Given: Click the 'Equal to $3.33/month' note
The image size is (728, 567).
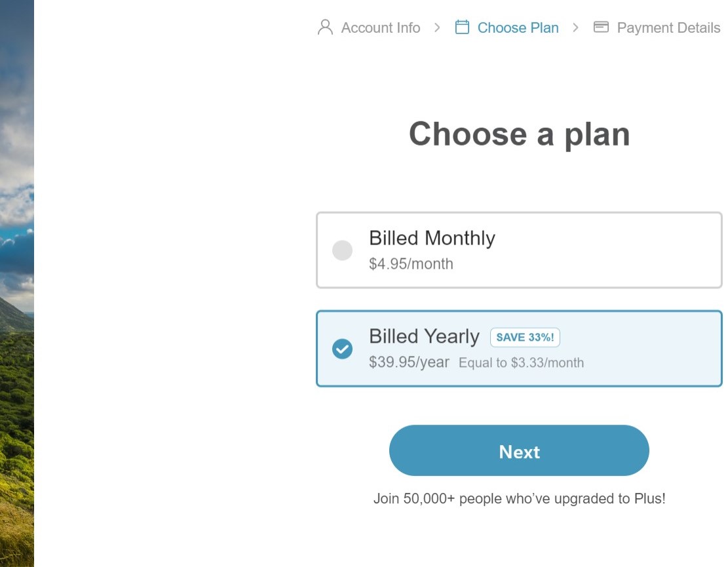Looking at the screenshot, I should point(521,363).
